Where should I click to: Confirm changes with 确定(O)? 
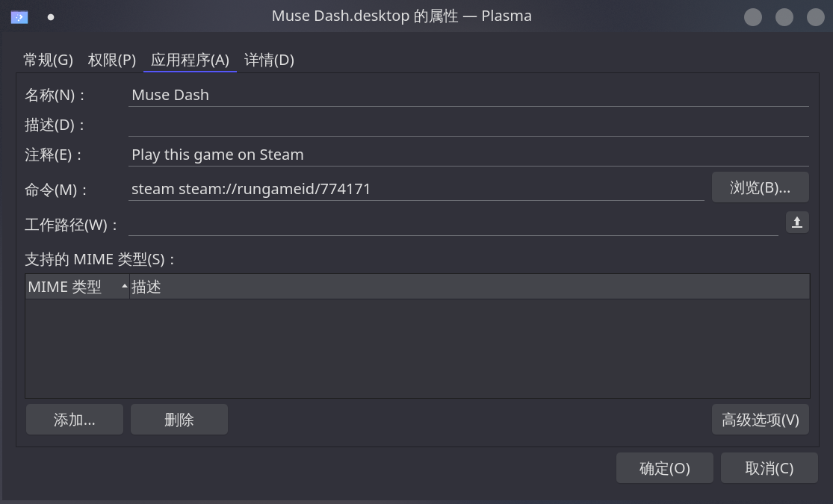[x=664, y=467]
